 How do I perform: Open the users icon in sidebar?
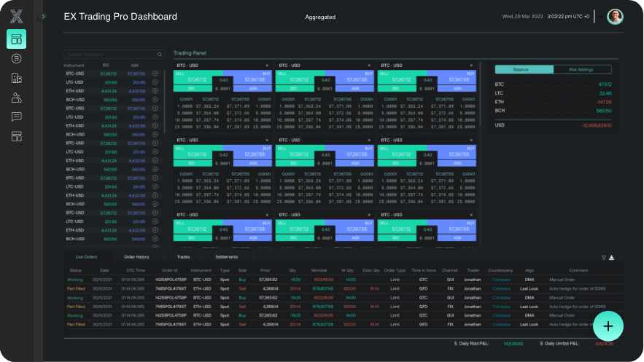click(16, 98)
